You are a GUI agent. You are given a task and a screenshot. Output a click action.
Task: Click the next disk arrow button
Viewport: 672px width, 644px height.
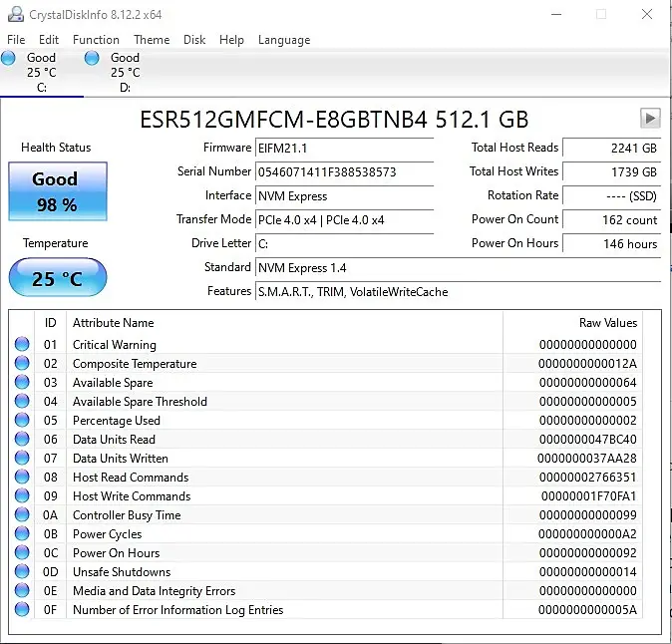[x=650, y=119]
